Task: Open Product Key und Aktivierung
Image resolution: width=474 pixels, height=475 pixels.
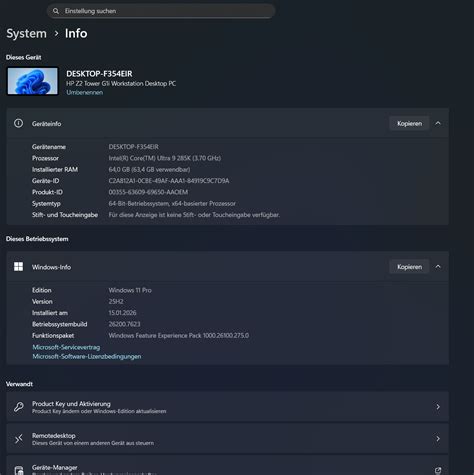Action: tap(228, 407)
